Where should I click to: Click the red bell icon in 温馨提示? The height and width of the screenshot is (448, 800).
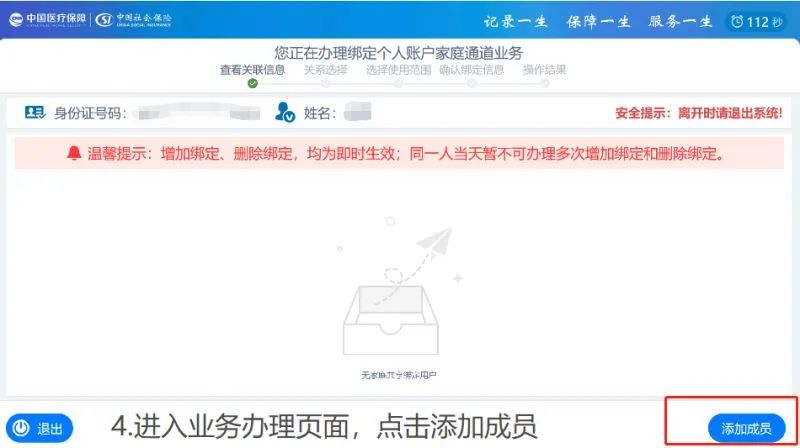[74, 153]
